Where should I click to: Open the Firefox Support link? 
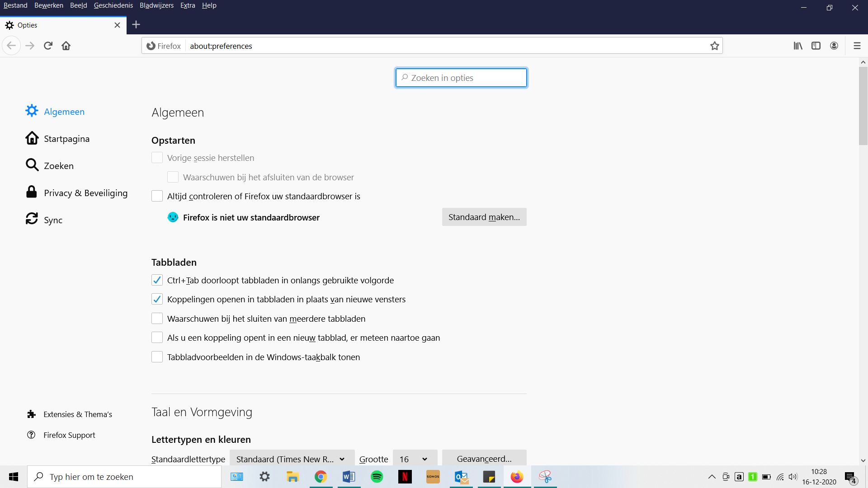pyautogui.click(x=69, y=435)
